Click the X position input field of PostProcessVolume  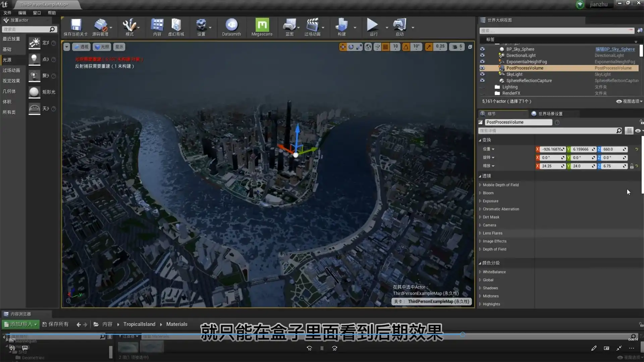[x=552, y=149]
